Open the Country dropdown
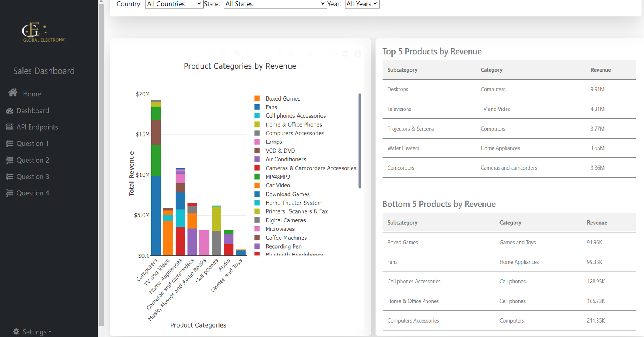This screenshot has width=644, height=337. (174, 4)
